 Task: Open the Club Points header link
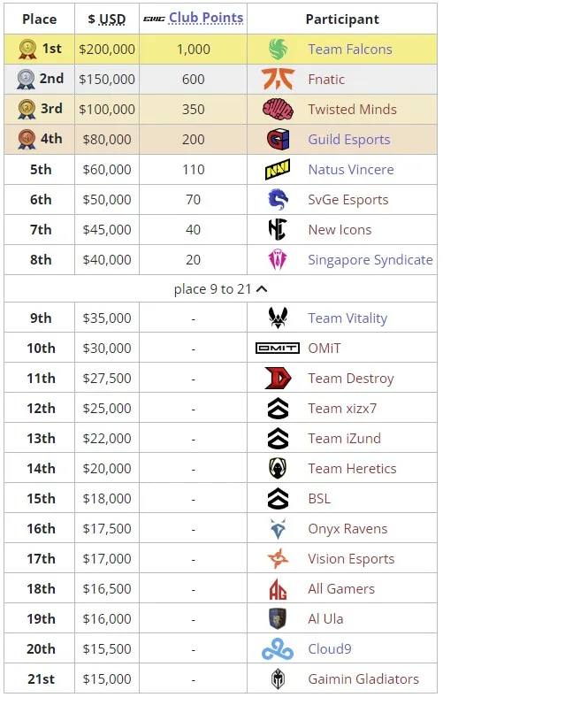(206, 18)
